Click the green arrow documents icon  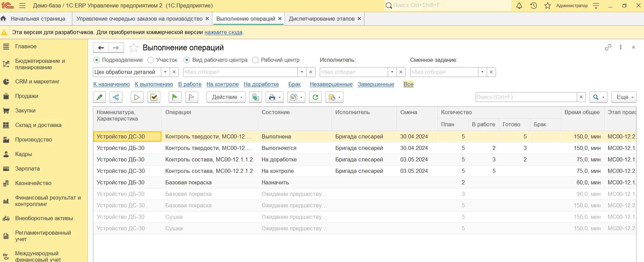coord(255,97)
